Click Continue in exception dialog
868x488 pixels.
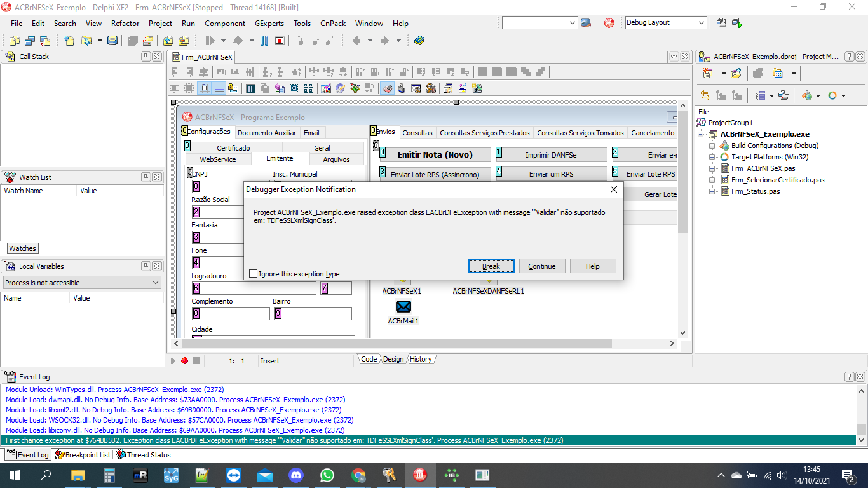(542, 266)
